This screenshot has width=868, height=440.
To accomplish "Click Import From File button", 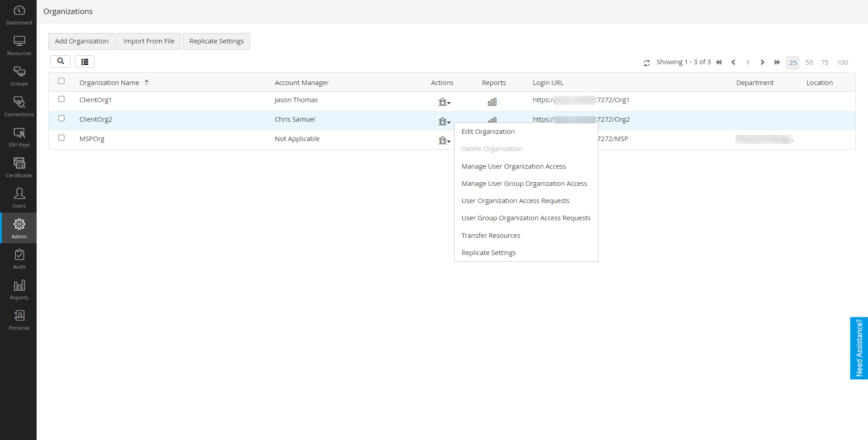I will click(149, 41).
